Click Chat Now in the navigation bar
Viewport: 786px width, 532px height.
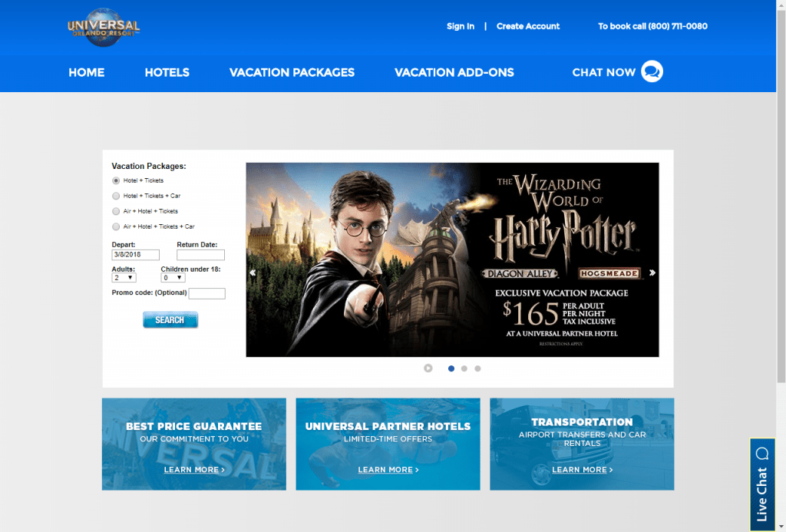pyautogui.click(x=603, y=73)
